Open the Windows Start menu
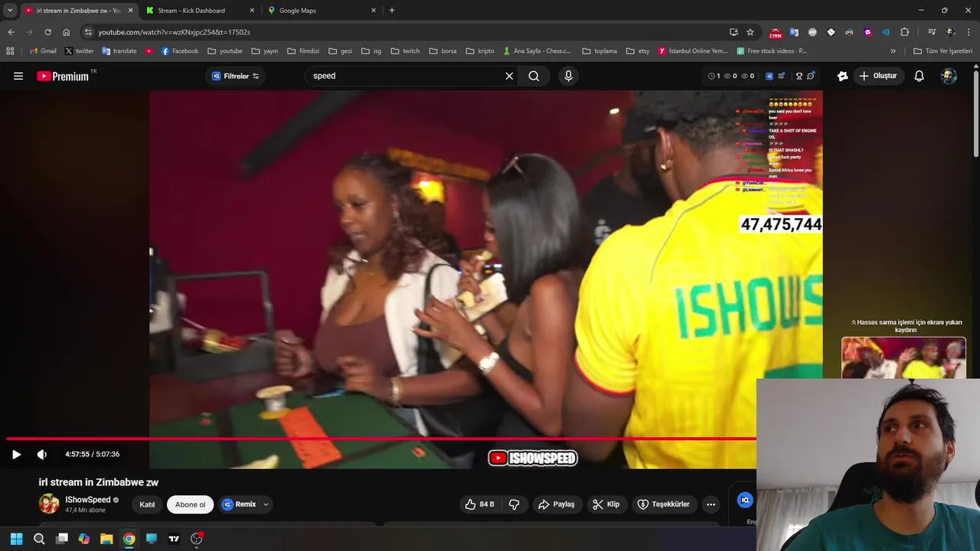The height and width of the screenshot is (551, 980). click(x=16, y=539)
